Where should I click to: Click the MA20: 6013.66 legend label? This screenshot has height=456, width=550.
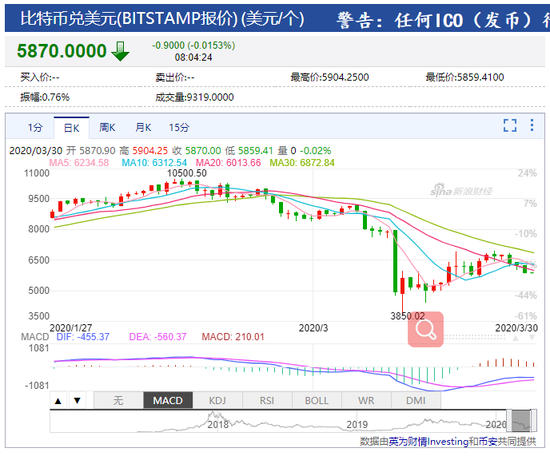click(228, 163)
